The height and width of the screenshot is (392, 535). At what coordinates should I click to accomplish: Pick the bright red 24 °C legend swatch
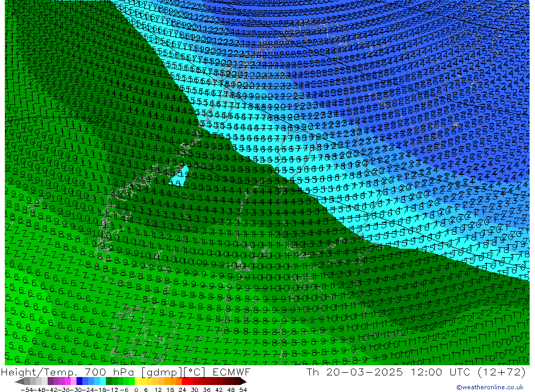coord(185,381)
